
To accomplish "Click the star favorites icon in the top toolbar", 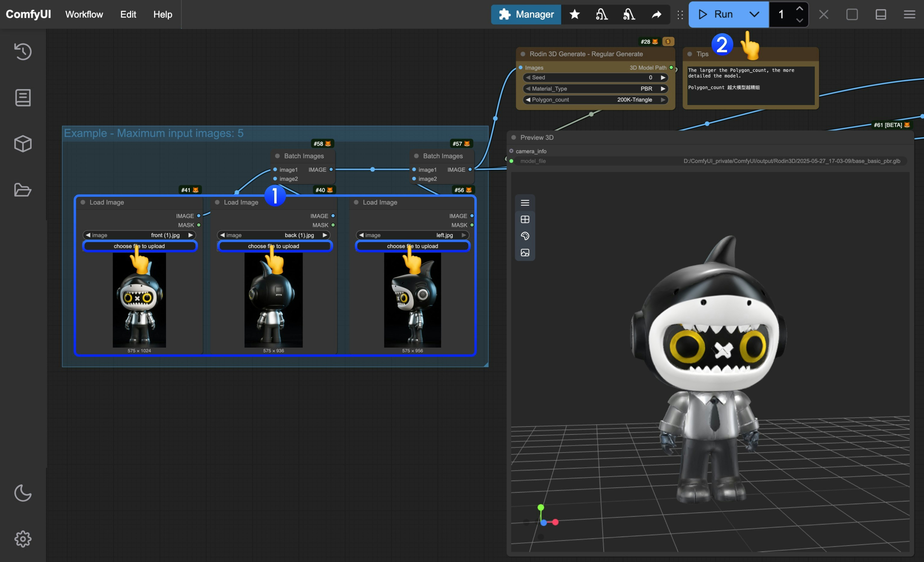I will pyautogui.click(x=575, y=14).
